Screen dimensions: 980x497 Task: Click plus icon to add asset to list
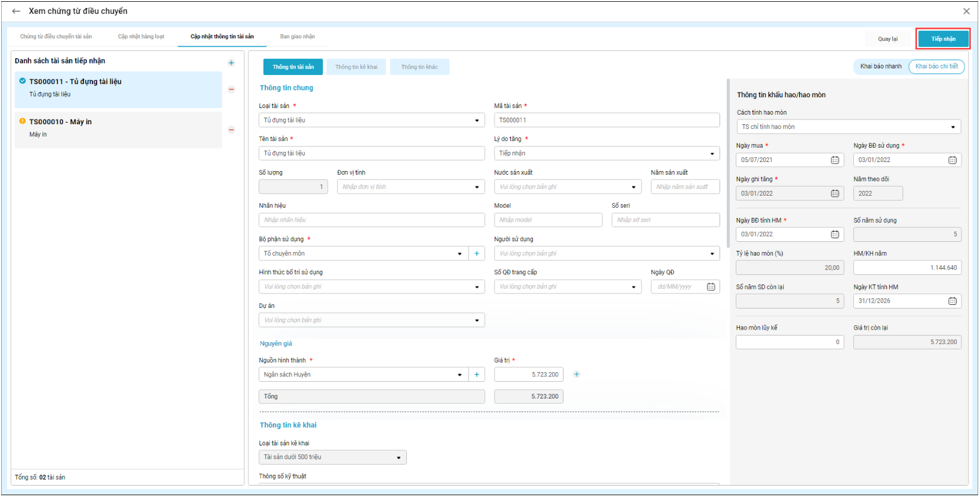(x=231, y=63)
